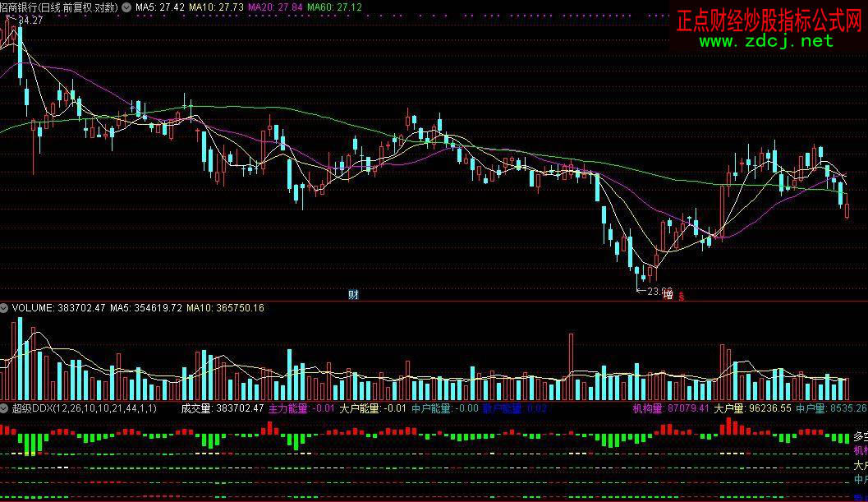The image size is (868, 502).
Task: Click the 财 financial marker icon
Action: click(x=353, y=295)
